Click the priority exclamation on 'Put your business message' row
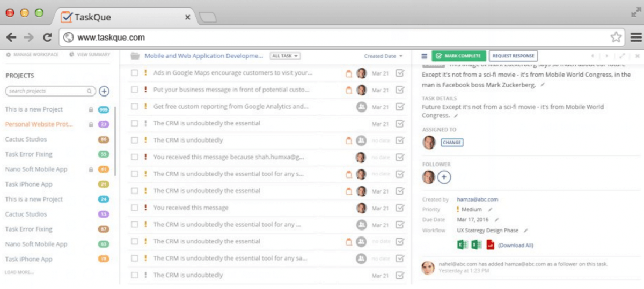Screen dimensions: 644x289 tap(145, 90)
